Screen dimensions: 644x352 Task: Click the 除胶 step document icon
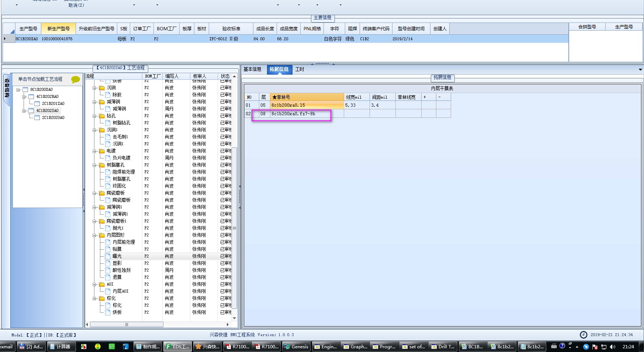108,95
